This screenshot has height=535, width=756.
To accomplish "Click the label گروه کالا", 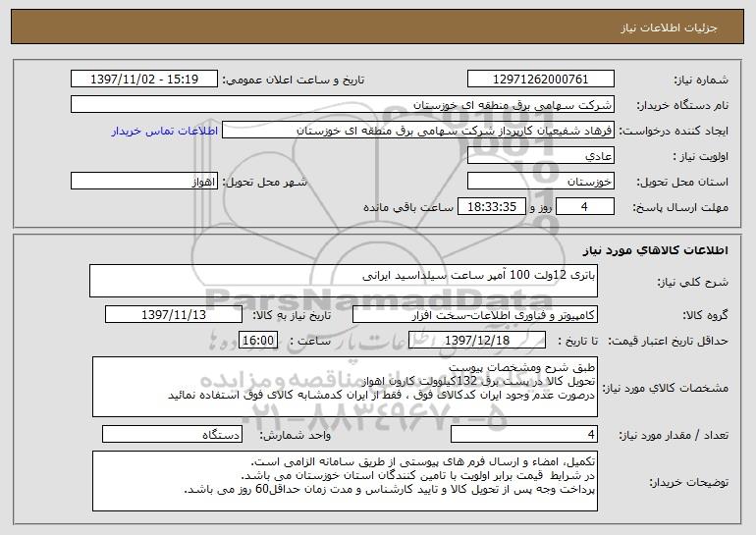I will tap(705, 316).
